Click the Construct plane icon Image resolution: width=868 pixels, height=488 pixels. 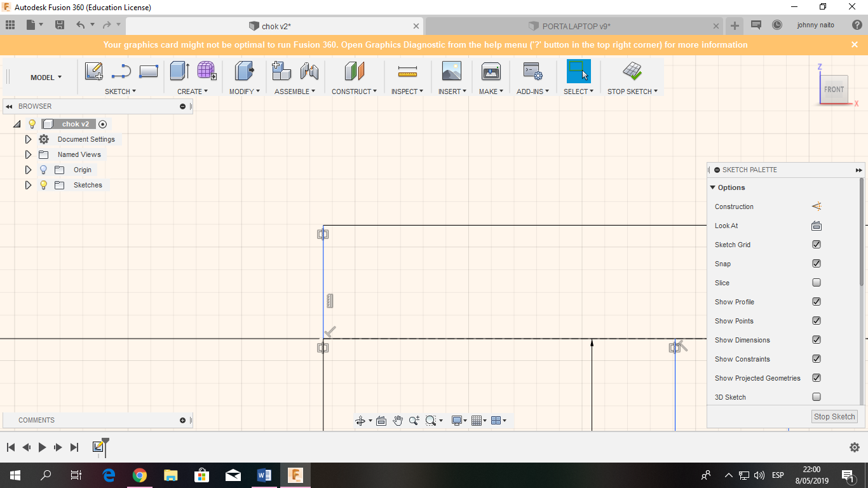354,71
